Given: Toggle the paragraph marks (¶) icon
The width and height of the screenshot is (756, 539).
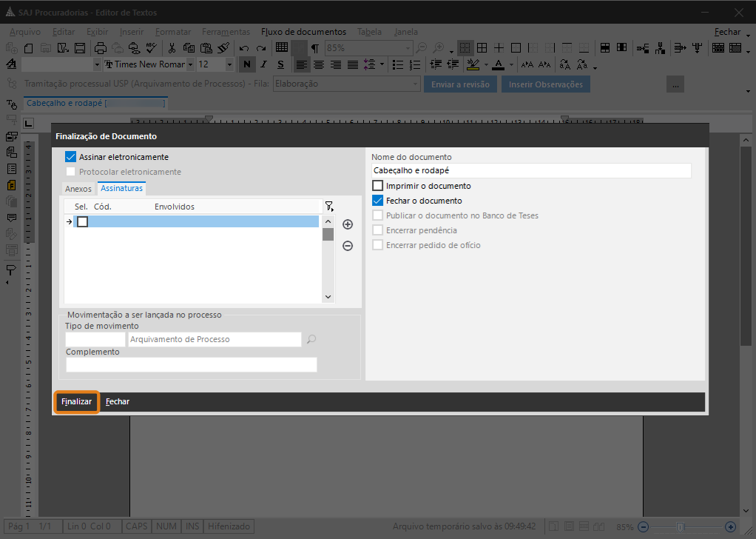Looking at the screenshot, I should 315,48.
